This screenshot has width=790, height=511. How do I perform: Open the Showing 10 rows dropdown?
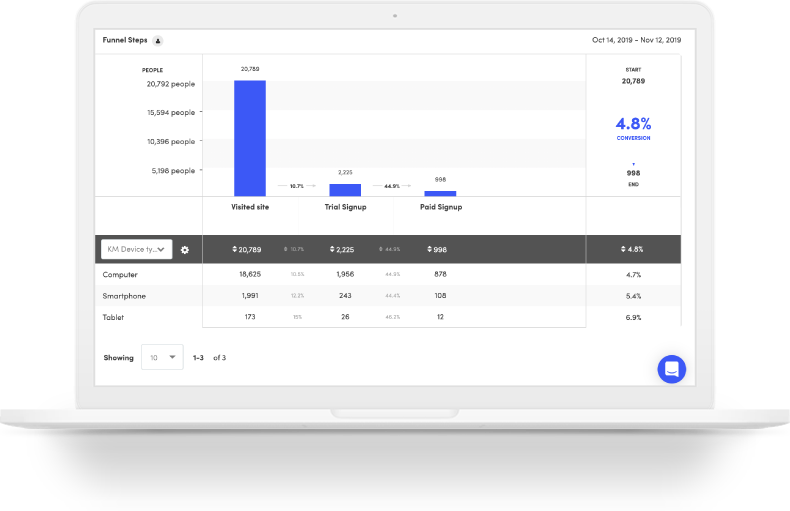point(162,357)
